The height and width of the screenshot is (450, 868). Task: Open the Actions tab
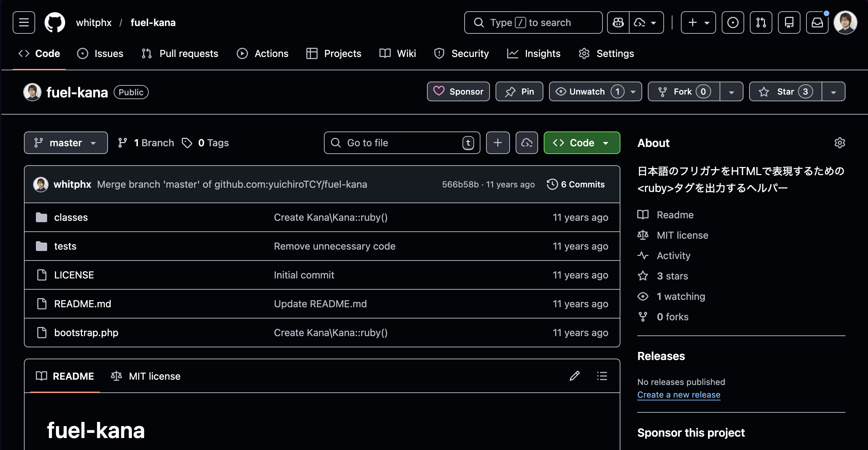[262, 53]
